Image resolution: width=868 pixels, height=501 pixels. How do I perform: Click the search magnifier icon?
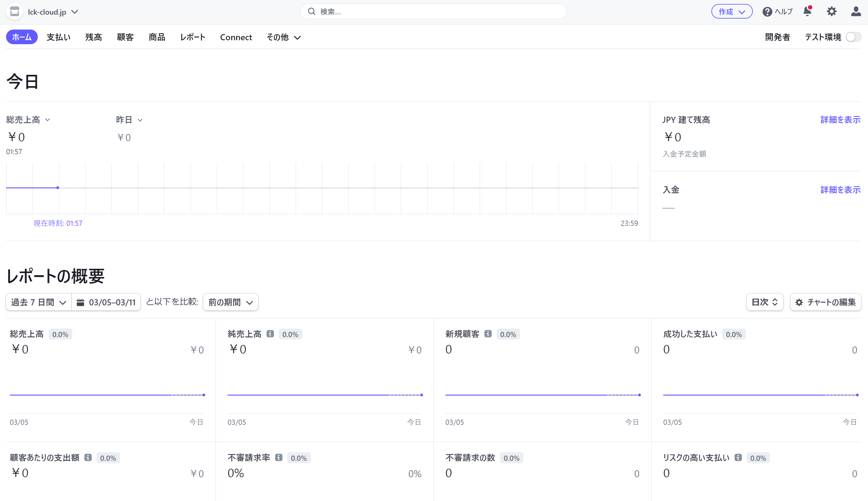312,11
